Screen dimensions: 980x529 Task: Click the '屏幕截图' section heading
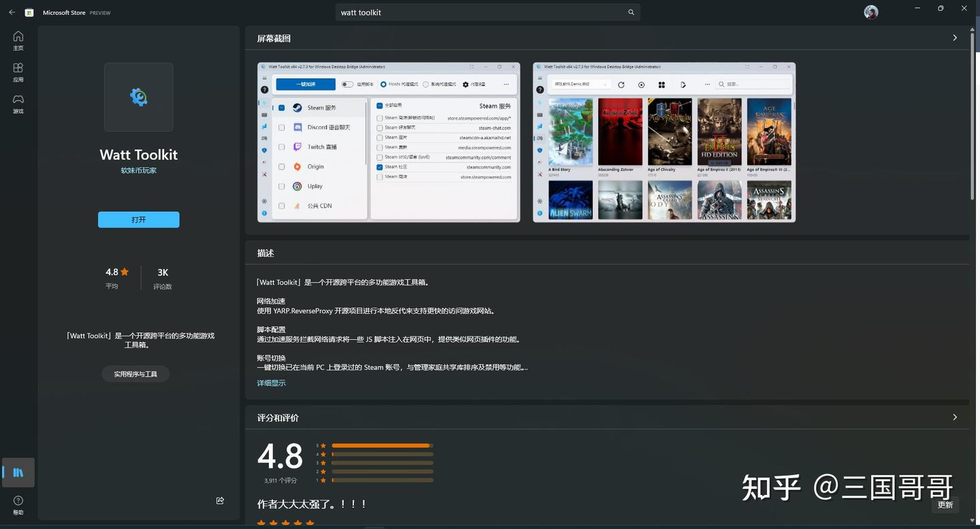[274, 38]
